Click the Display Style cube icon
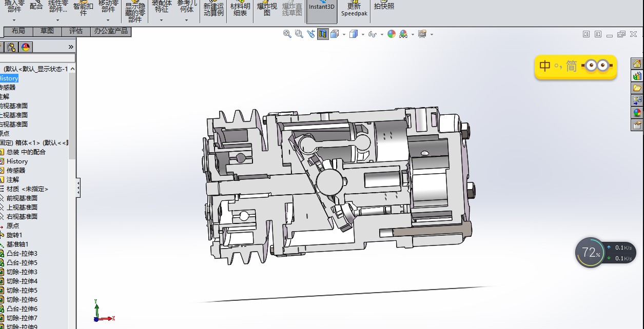 point(353,34)
